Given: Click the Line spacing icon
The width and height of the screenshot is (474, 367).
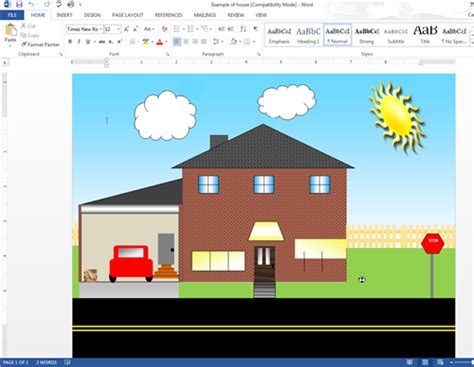Looking at the screenshot, I should point(217,42).
